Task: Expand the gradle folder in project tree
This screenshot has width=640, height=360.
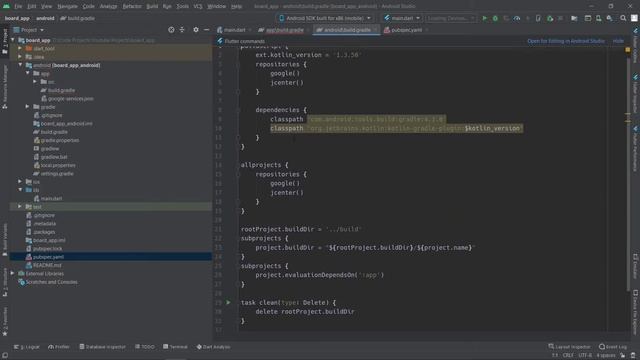Action: coord(27,107)
